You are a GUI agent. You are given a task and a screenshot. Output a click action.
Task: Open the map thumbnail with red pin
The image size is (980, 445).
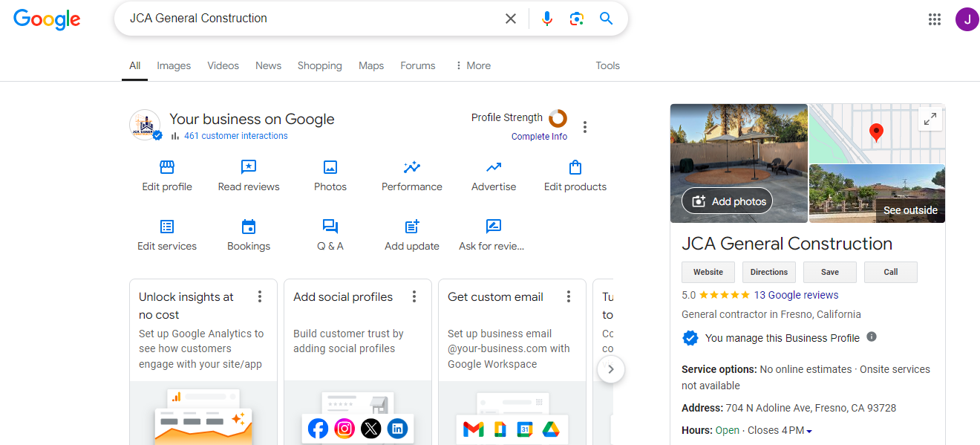[877, 134]
